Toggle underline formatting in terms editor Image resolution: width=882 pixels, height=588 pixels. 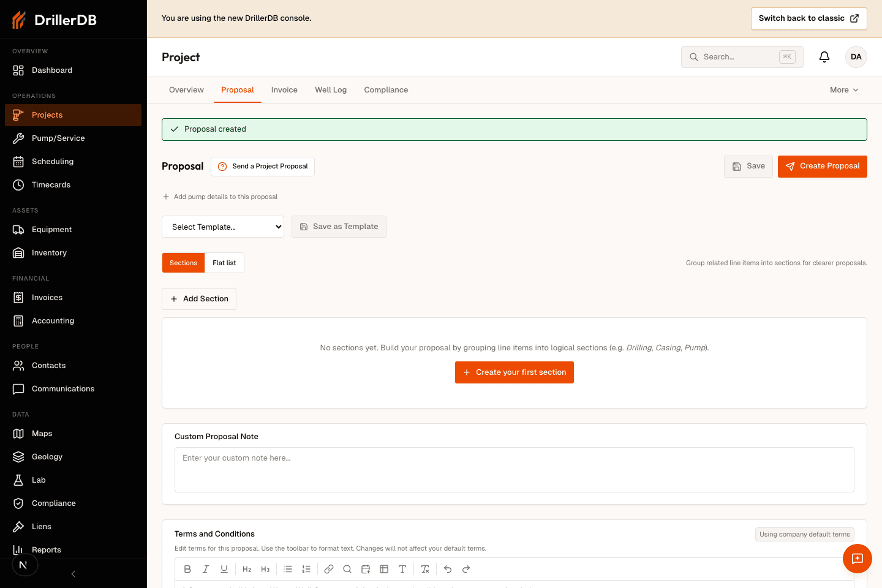pyautogui.click(x=224, y=569)
